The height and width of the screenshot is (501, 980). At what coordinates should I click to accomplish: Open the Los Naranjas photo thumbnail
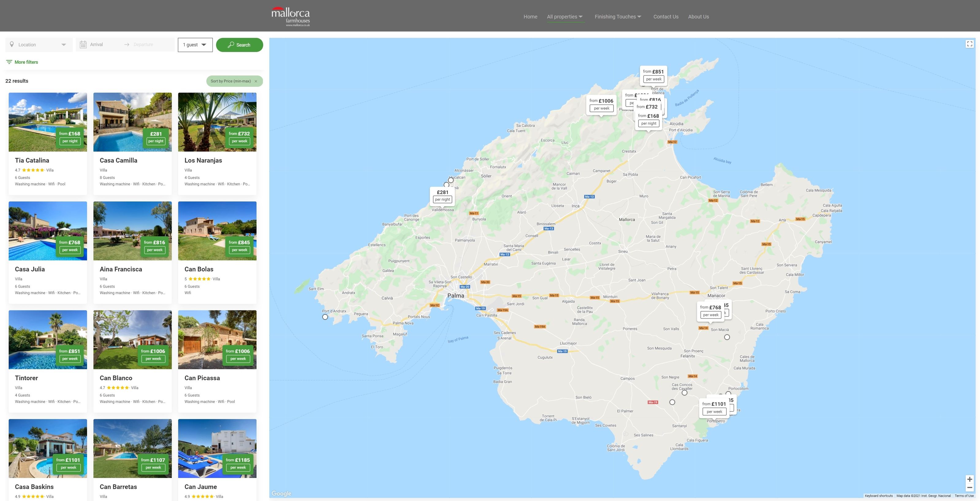pyautogui.click(x=217, y=122)
